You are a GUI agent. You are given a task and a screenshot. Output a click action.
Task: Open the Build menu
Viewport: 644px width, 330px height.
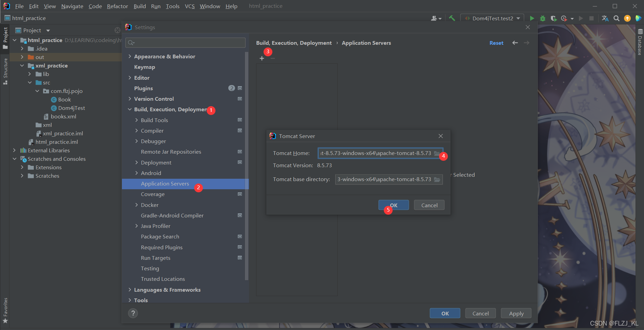140,6
